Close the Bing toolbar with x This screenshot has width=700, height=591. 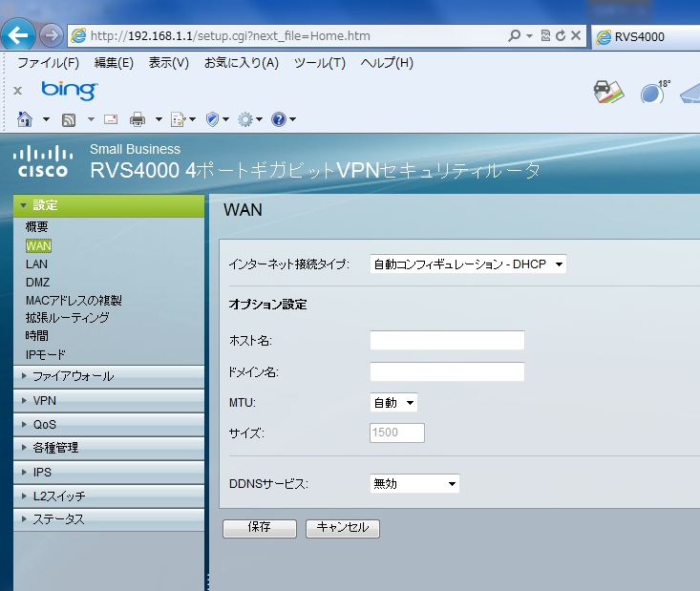[17, 91]
